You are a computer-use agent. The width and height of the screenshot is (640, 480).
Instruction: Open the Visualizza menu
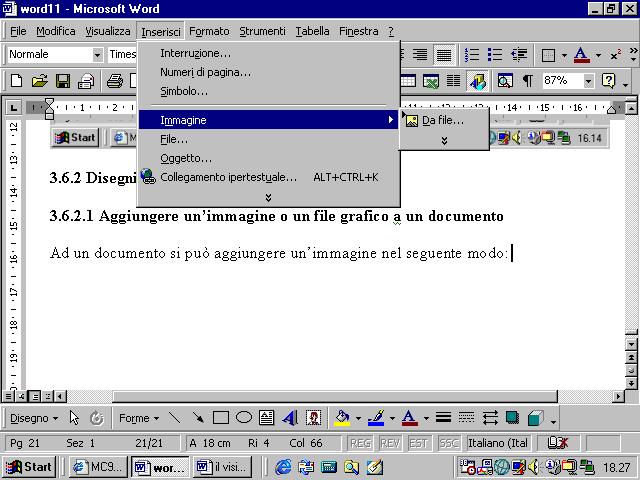click(x=108, y=31)
